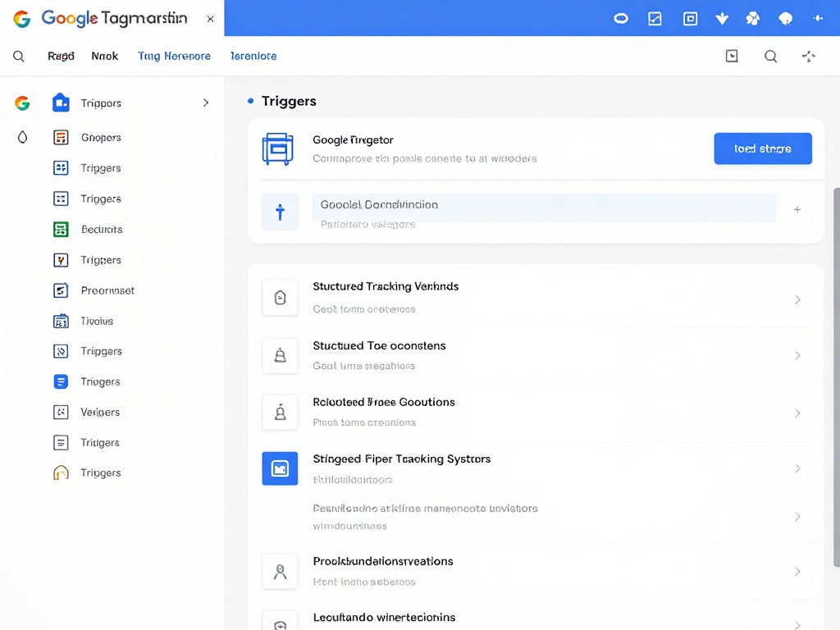This screenshot has width=840, height=630.
Task: Click the down arrow icon in the blue header
Action: click(x=722, y=19)
